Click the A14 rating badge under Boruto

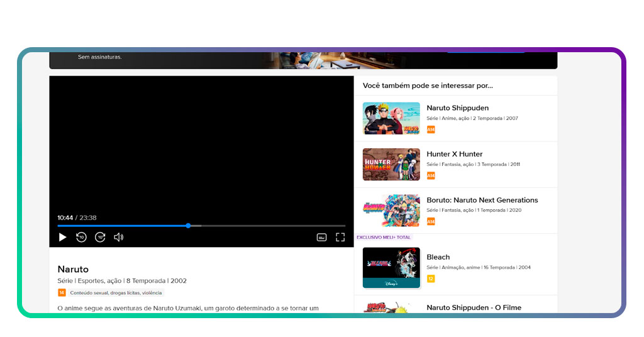coord(431,222)
